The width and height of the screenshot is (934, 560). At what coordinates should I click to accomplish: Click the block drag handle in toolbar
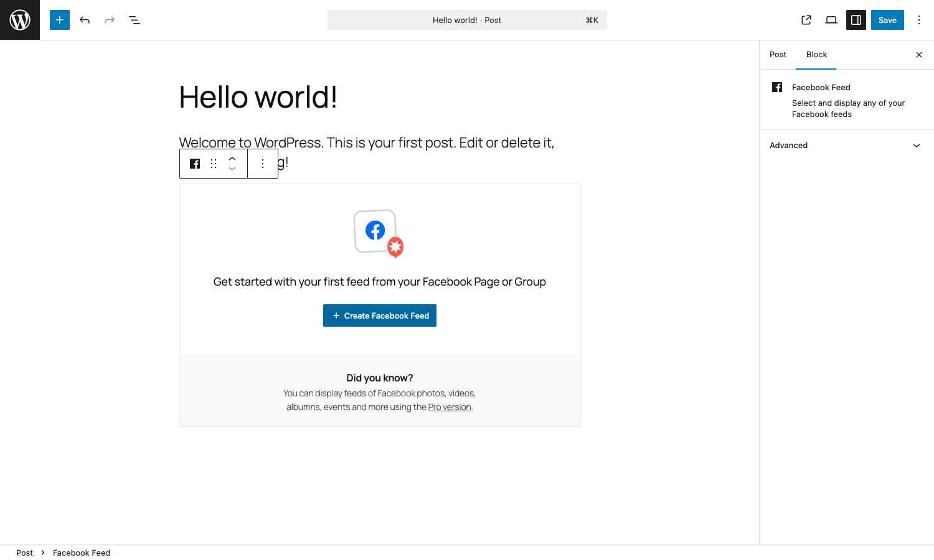click(x=214, y=164)
